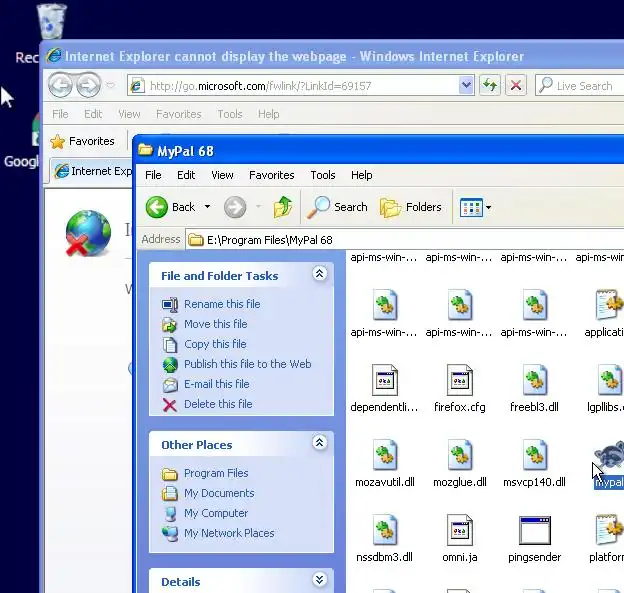Select the freebl3.dll file icon
624x593 pixels.
[x=534, y=380]
